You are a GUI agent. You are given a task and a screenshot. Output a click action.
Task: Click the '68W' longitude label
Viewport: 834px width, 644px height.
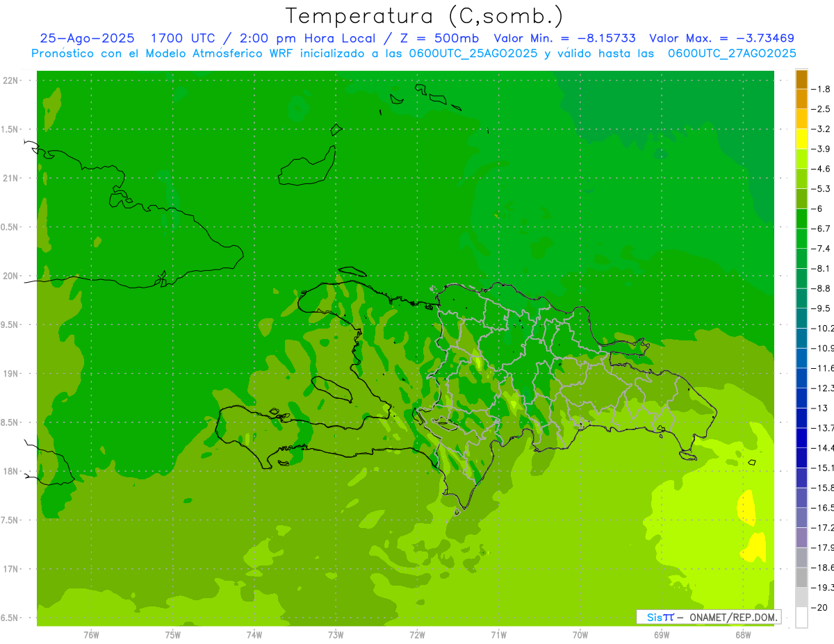743,635
